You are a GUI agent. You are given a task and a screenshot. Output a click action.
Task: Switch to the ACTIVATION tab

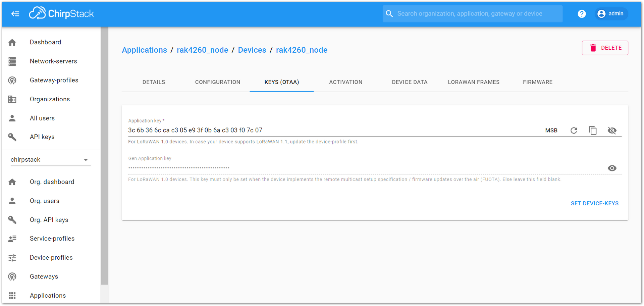coord(346,82)
